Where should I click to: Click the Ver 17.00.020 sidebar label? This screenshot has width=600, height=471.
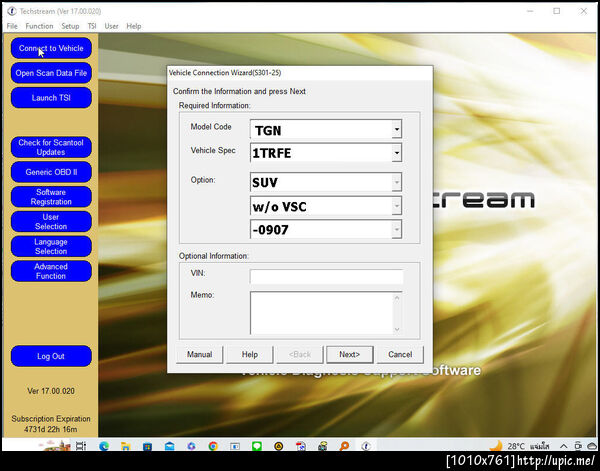51,391
